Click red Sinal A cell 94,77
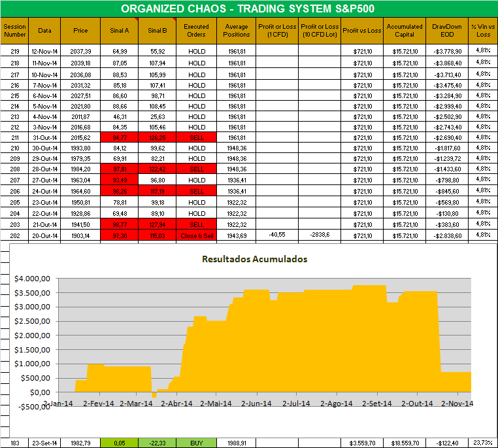 click(120, 137)
